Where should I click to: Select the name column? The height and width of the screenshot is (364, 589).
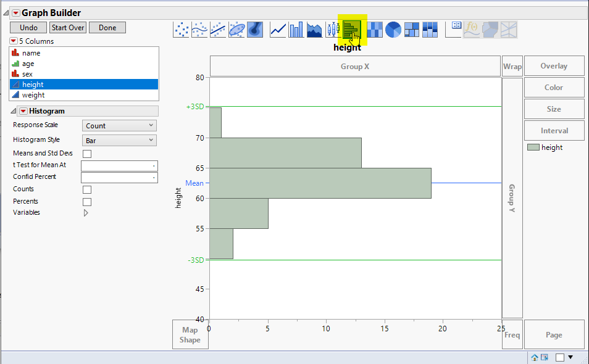[84, 53]
